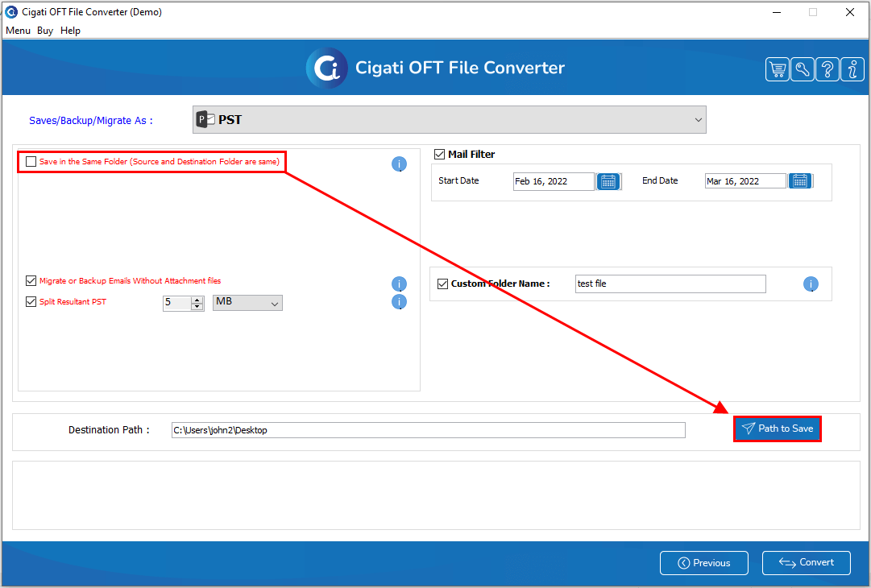Click the Path to Save button

(x=777, y=429)
